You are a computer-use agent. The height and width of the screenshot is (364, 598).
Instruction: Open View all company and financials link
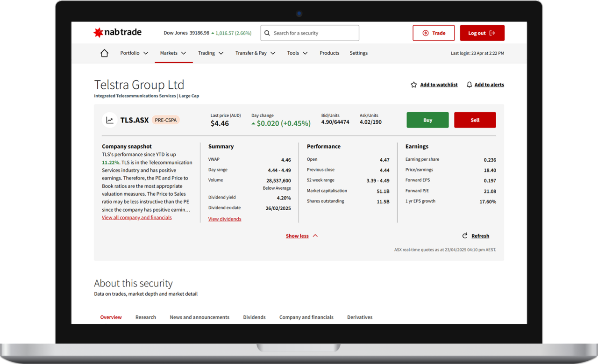pyautogui.click(x=136, y=218)
